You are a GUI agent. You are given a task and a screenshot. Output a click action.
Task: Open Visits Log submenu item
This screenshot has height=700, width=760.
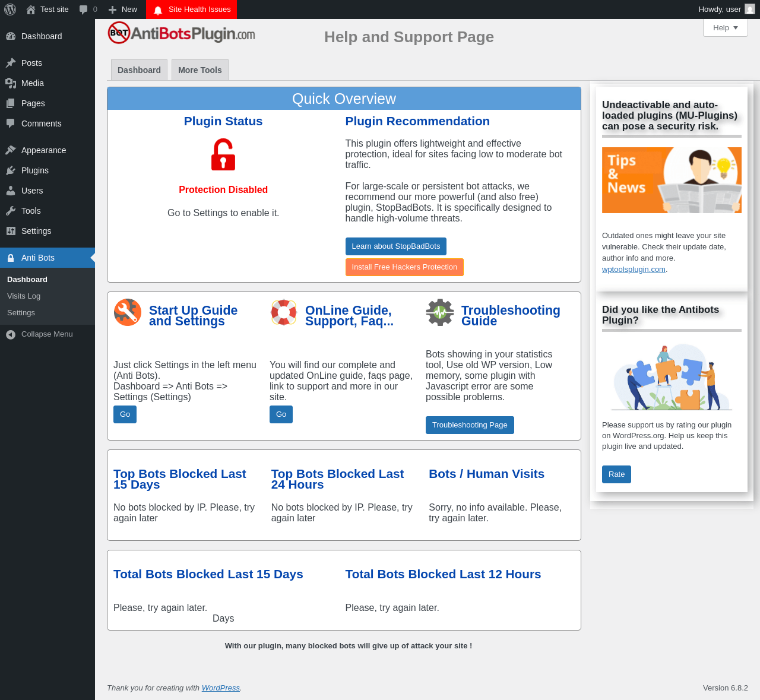pos(24,296)
